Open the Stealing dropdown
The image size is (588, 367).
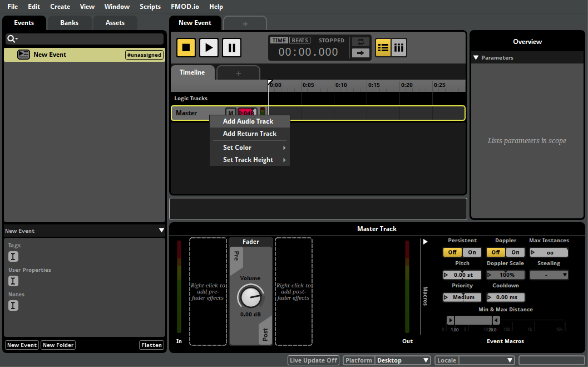point(549,275)
